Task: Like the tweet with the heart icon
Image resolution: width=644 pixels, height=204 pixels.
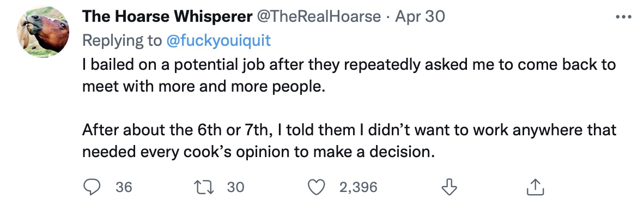Action: [x=317, y=187]
